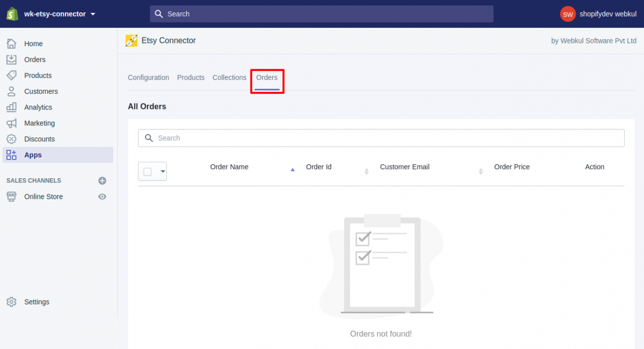Go to Home in sidebar

[33, 43]
